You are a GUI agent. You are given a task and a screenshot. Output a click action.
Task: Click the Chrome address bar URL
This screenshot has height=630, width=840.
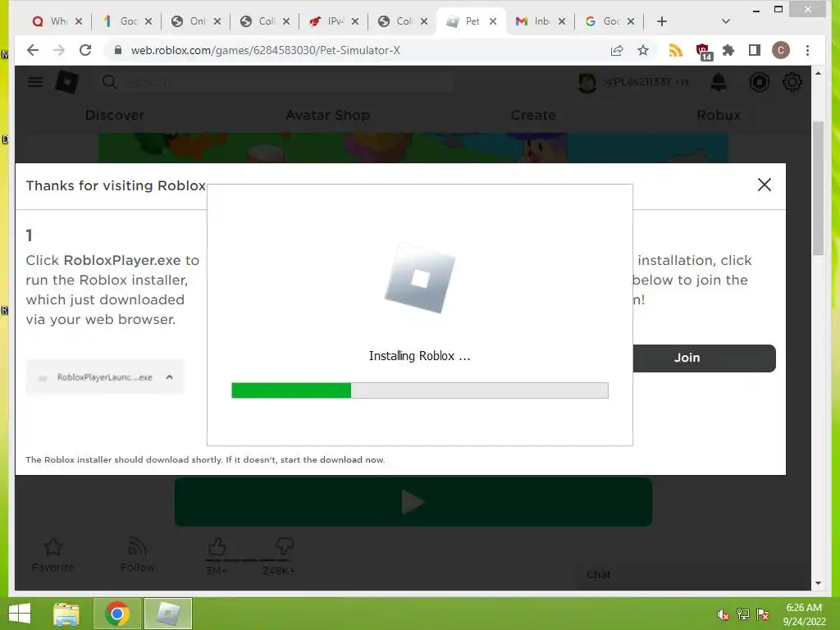click(x=266, y=50)
